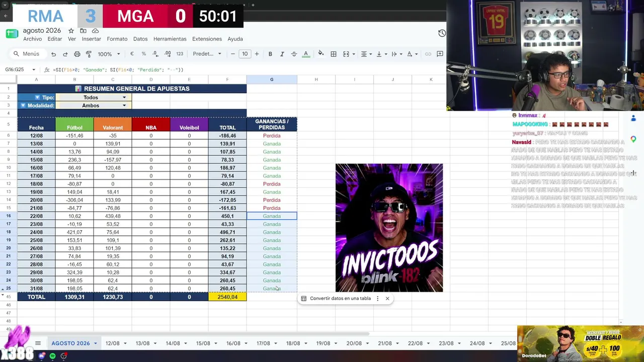Open text rotation options
Image resolution: width=644 pixels, height=362 pixels.
click(410, 54)
